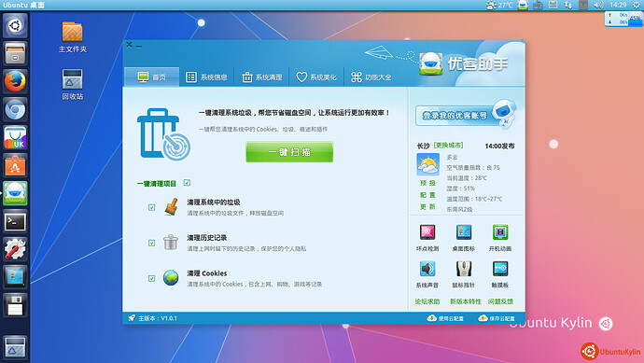
Task: Open the 回收站 trash desktop icon
Action: (x=72, y=85)
